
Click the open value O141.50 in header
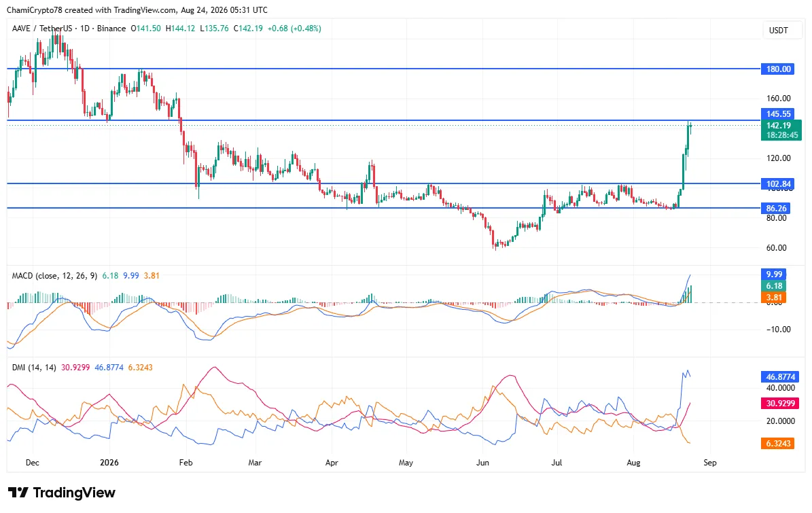(x=146, y=29)
